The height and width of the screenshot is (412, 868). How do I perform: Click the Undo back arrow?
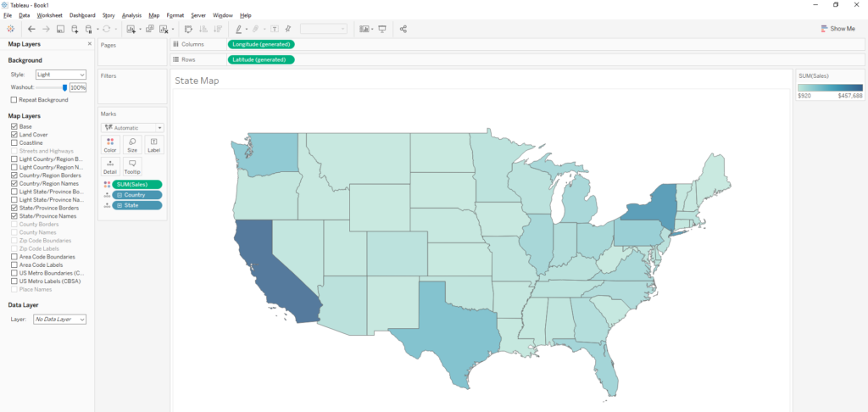[31, 29]
